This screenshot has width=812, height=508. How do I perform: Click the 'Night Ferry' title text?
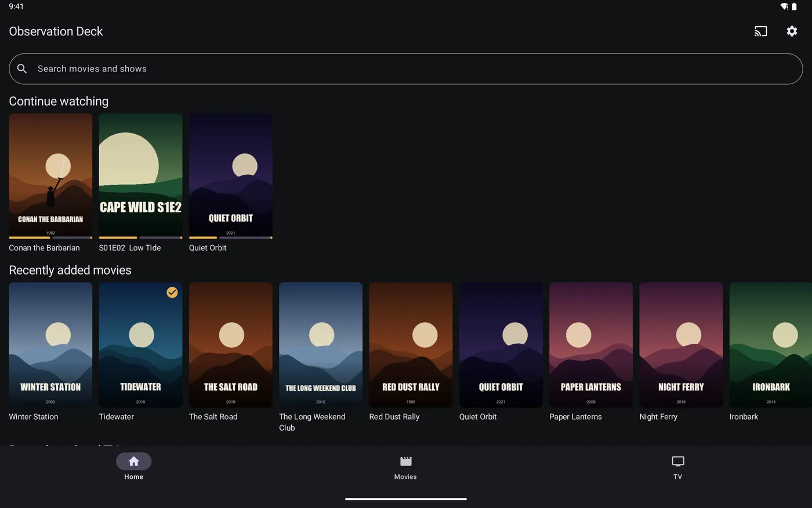click(x=658, y=417)
